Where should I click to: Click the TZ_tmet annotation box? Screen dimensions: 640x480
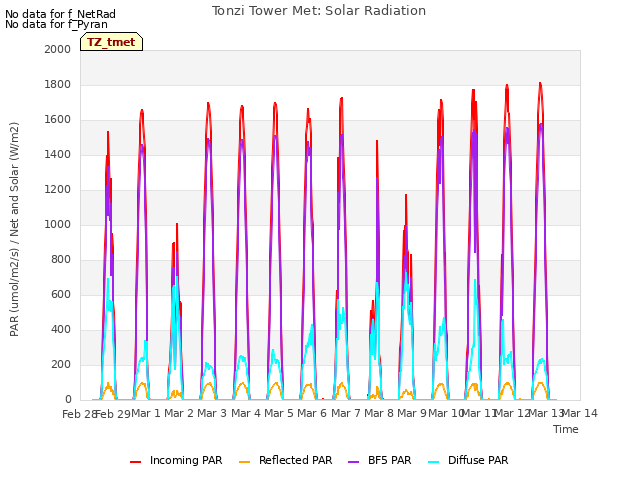(x=111, y=42)
